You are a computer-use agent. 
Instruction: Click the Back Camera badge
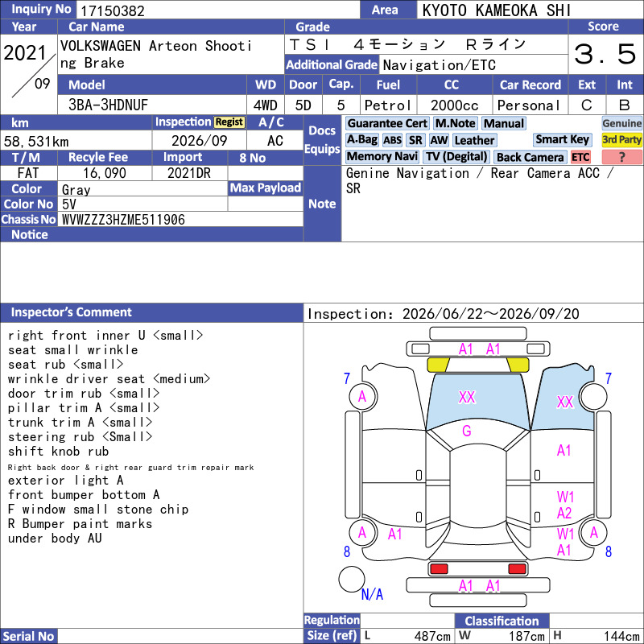point(530,157)
